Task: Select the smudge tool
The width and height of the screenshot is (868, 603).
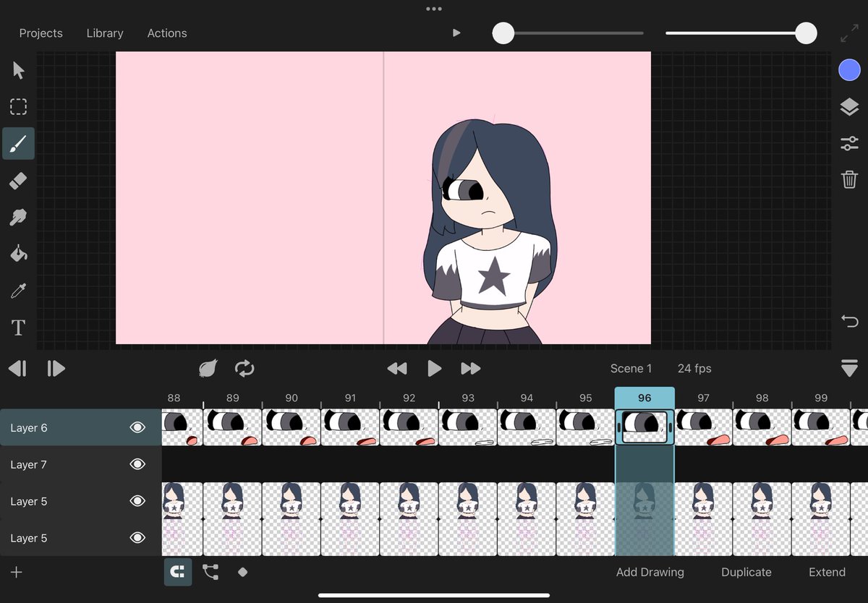Action: [18, 217]
